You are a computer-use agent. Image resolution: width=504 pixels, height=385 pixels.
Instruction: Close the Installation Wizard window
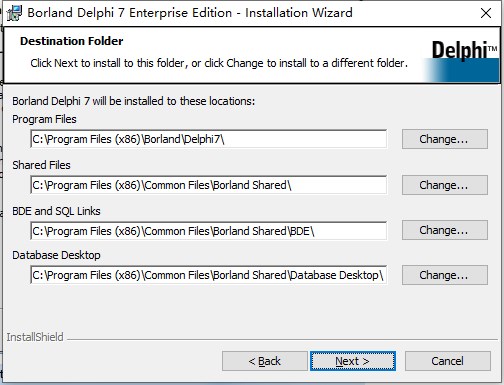pyautogui.click(x=486, y=13)
